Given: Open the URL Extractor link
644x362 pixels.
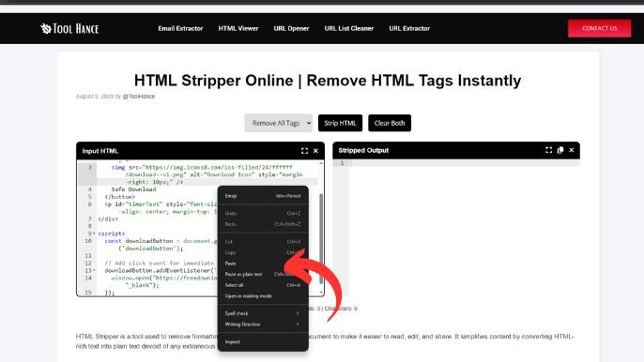Looking at the screenshot, I should (409, 28).
